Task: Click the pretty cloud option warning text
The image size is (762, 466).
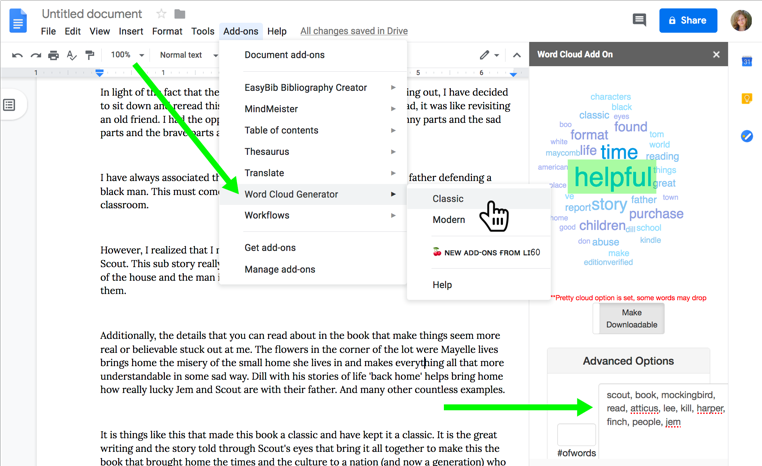Action: point(628,298)
